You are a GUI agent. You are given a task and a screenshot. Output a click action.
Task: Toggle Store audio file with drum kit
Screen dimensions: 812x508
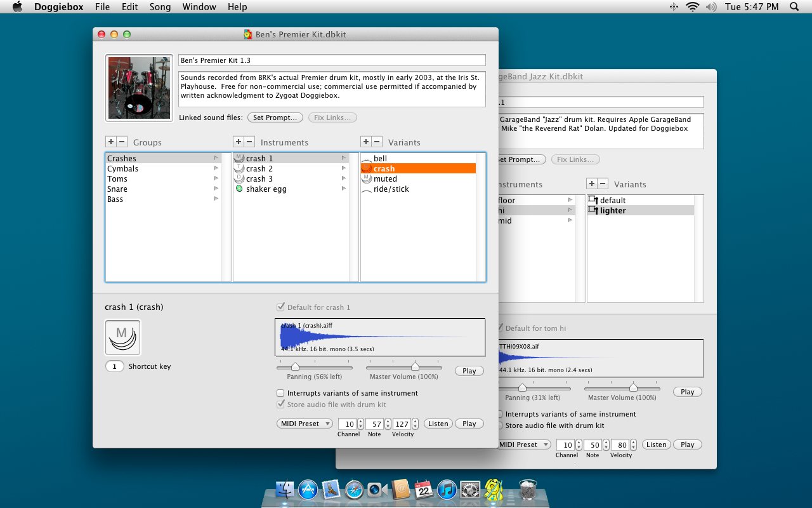point(280,404)
